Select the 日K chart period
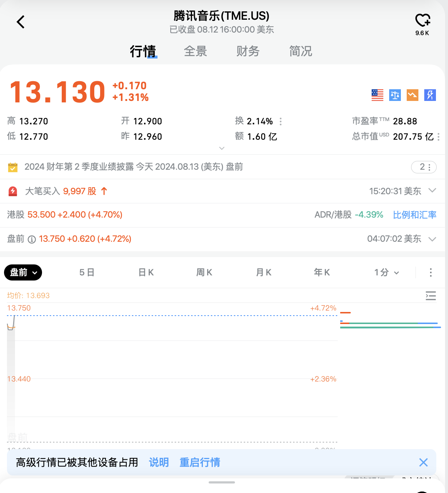This screenshot has height=493, width=448. pos(146,272)
